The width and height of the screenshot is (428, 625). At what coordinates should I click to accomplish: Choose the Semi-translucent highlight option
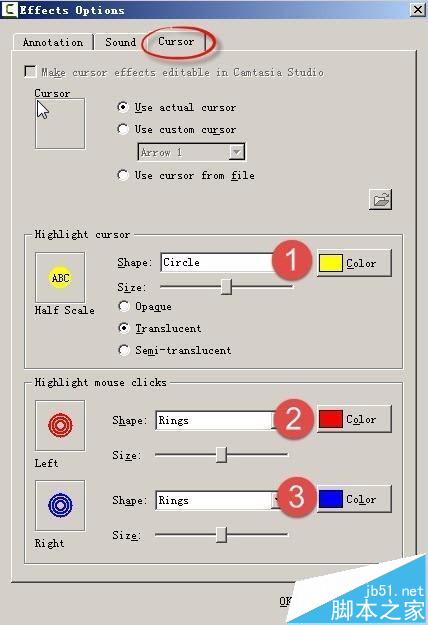pyautogui.click(x=124, y=350)
